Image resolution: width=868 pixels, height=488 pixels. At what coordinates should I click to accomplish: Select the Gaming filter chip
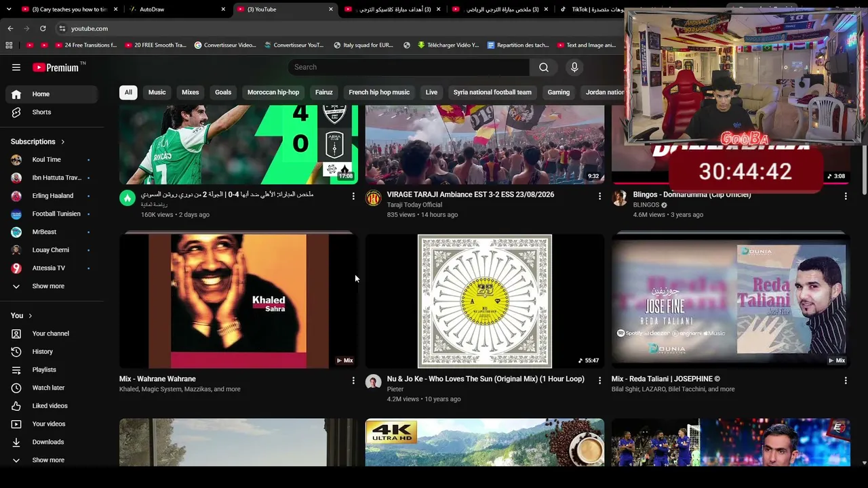559,92
